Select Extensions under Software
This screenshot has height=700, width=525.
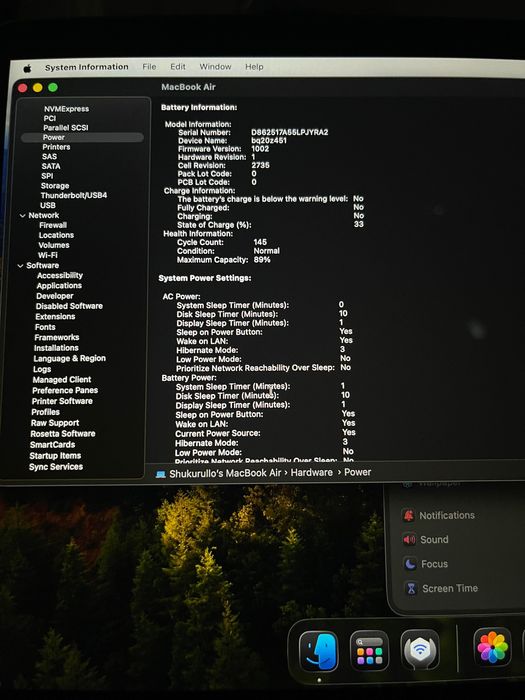[x=55, y=317]
